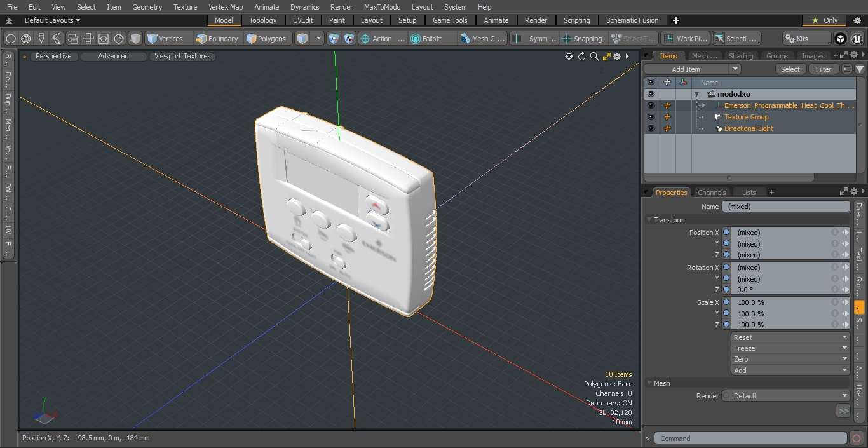Viewport: 868px width, 448px height.
Task: Click the viewport rotate icon
Action: (581, 57)
